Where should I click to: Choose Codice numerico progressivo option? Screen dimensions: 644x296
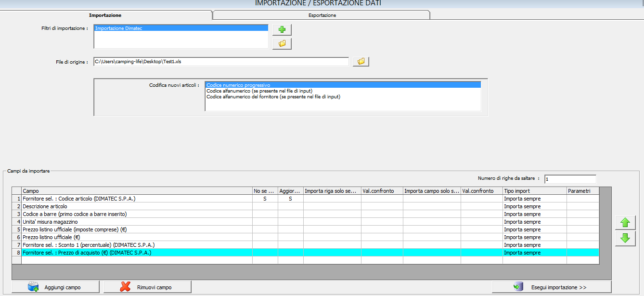343,85
